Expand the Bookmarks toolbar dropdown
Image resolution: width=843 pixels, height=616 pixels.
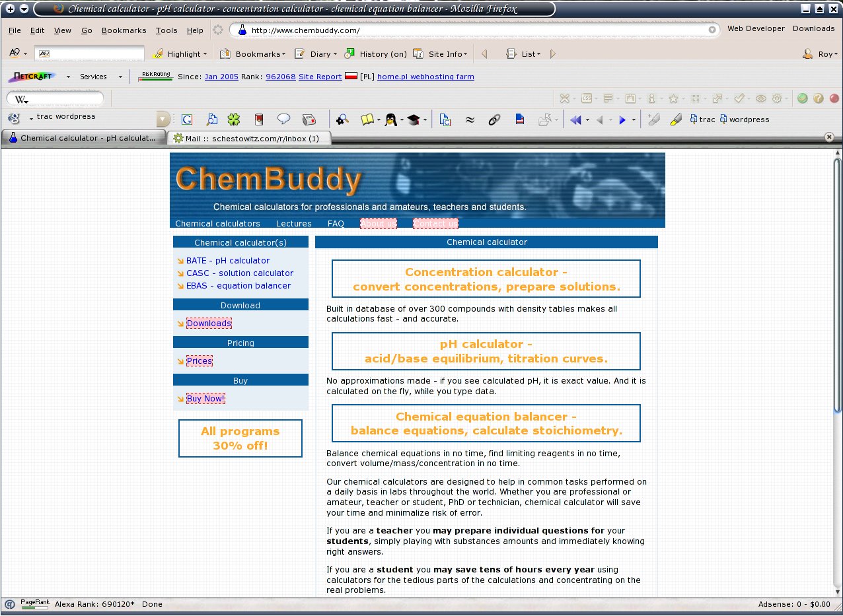click(x=253, y=54)
